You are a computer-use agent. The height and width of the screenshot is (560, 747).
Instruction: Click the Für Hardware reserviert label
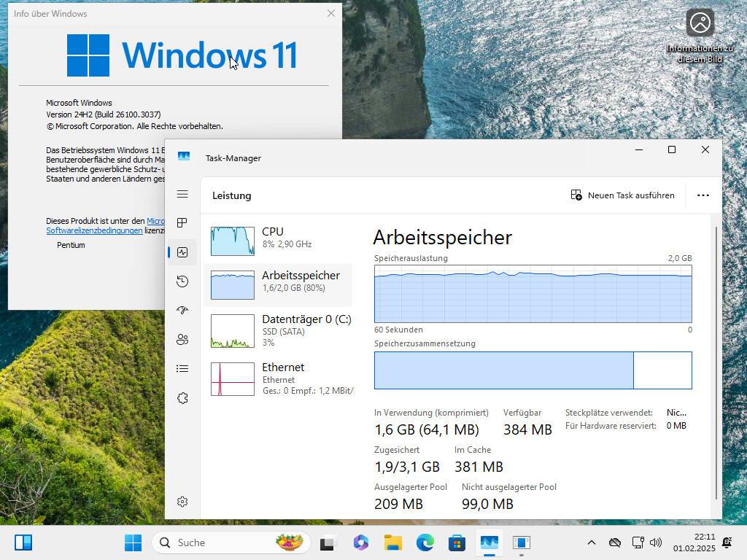pyautogui.click(x=611, y=426)
